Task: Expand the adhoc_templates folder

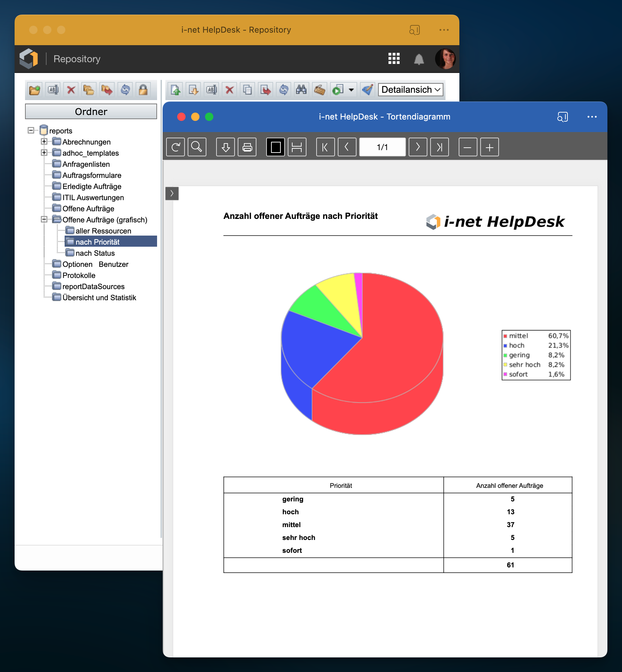Action: [x=44, y=153]
